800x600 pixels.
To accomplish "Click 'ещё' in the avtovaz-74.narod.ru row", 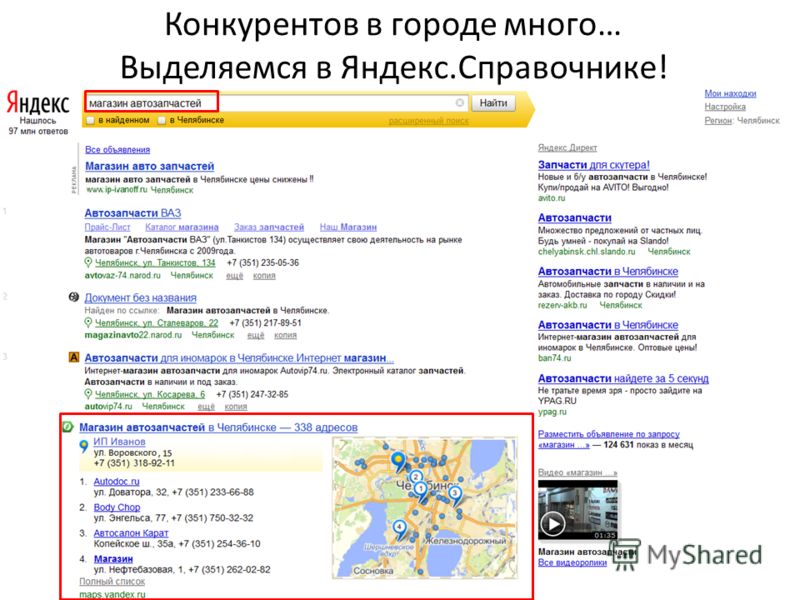I will (235, 276).
